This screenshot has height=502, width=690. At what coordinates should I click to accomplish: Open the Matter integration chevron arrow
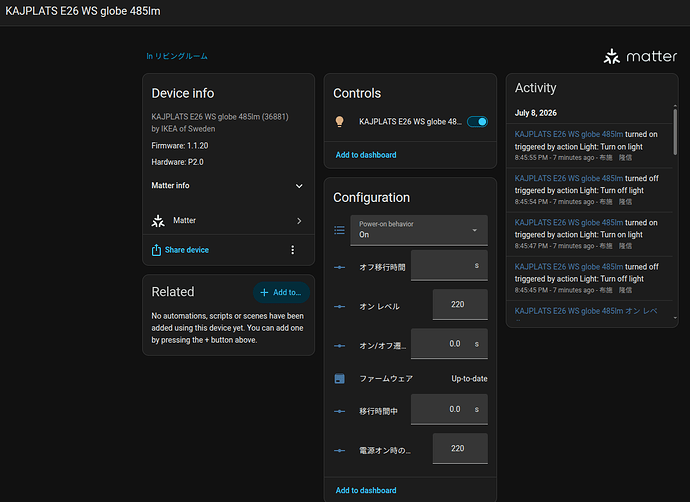point(299,221)
